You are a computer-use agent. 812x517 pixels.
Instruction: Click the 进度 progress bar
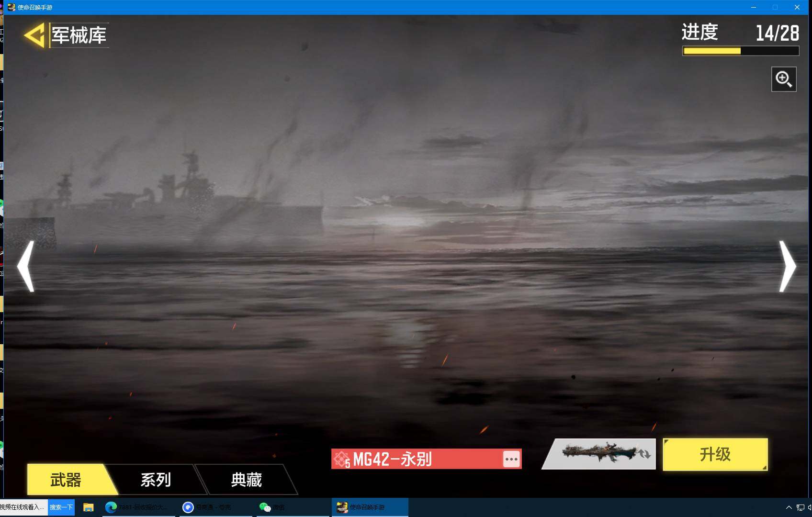pyautogui.click(x=741, y=51)
